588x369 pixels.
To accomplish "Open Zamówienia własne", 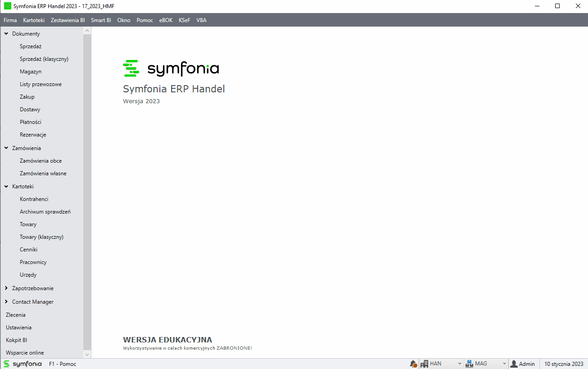I will [43, 173].
